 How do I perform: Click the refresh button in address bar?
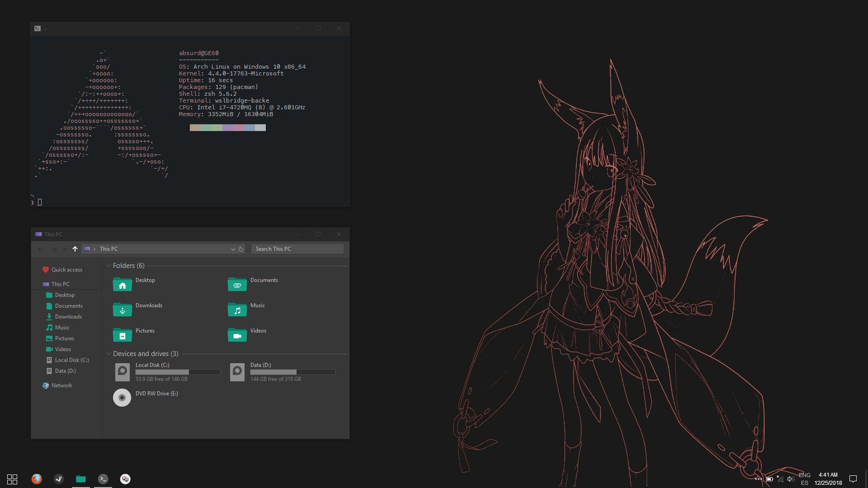[x=241, y=249]
